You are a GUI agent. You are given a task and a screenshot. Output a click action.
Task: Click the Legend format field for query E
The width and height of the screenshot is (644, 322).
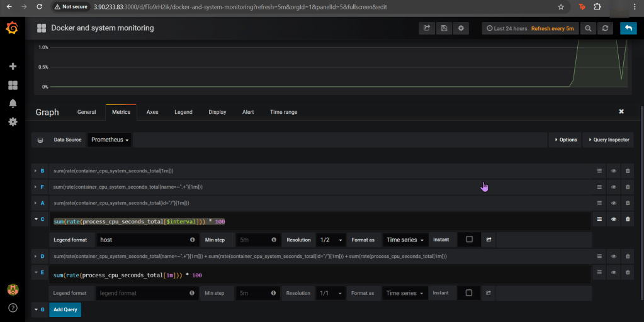point(141,293)
